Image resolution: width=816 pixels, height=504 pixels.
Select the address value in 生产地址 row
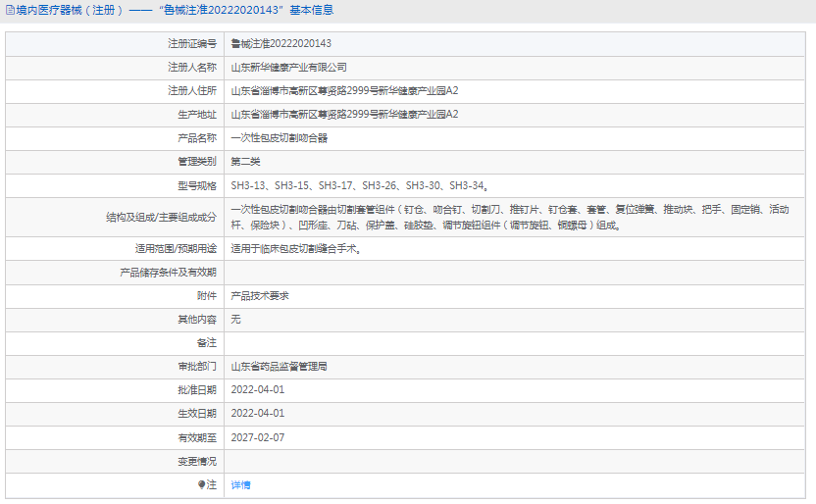pos(344,115)
